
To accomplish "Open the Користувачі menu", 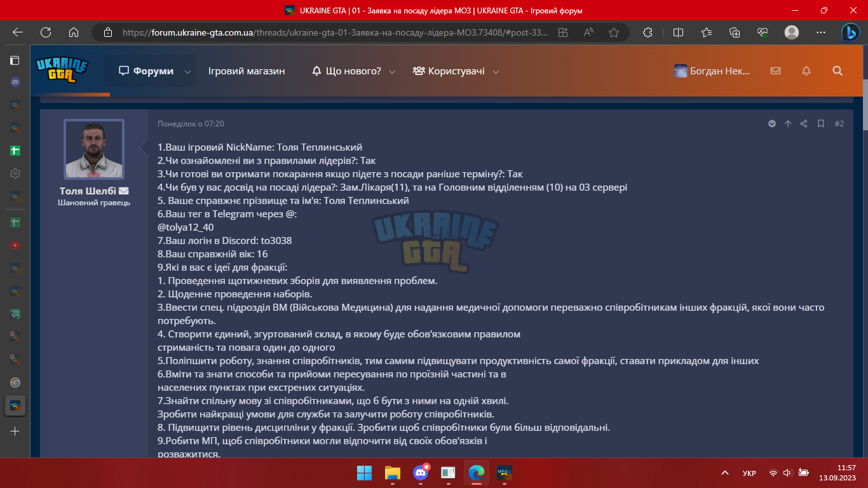I will point(449,71).
